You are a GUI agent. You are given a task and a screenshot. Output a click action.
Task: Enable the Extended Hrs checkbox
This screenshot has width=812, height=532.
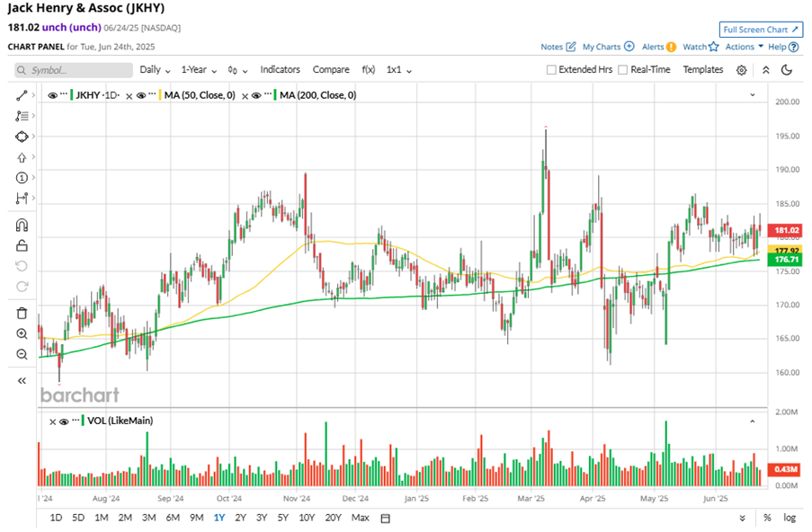551,69
